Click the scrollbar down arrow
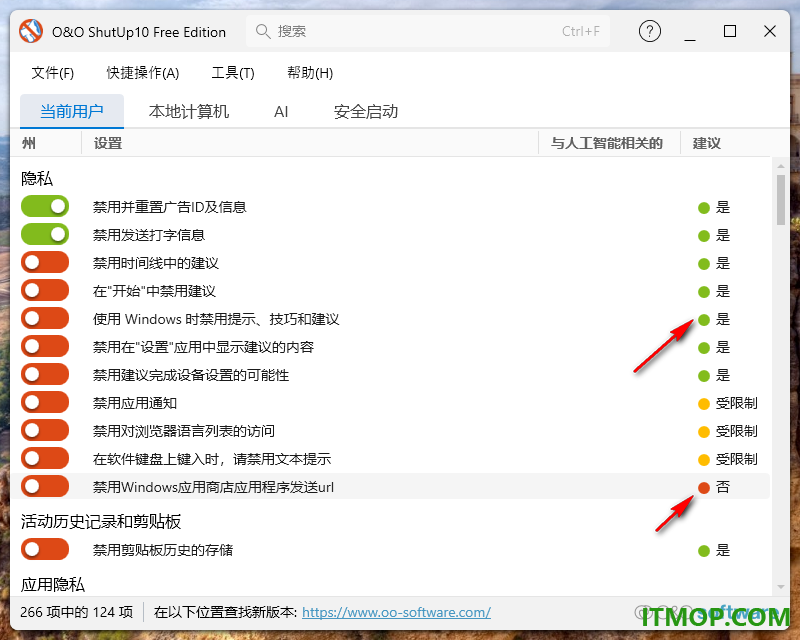Image resolution: width=800 pixels, height=640 pixels. (781, 587)
